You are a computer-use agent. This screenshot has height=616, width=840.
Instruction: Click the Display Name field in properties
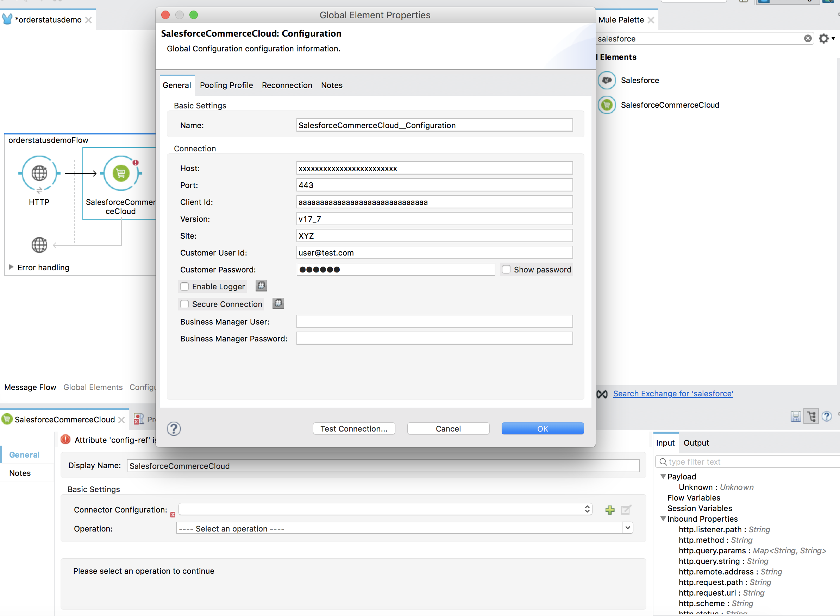[383, 465]
